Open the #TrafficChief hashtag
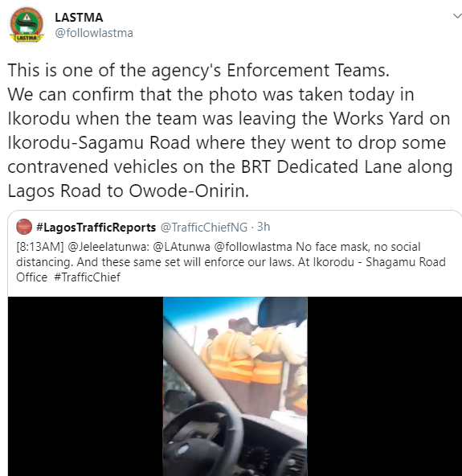Screen dimensions: 462x476 tap(87, 277)
